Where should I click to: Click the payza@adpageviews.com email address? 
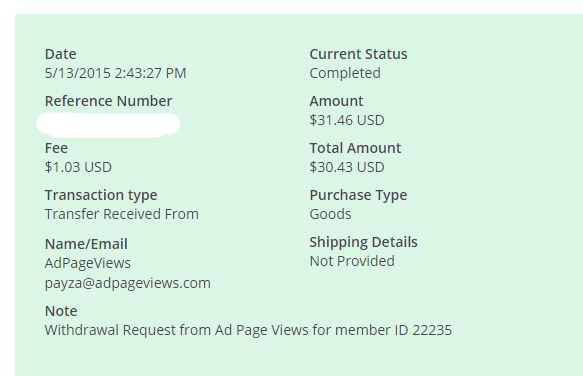click(128, 283)
